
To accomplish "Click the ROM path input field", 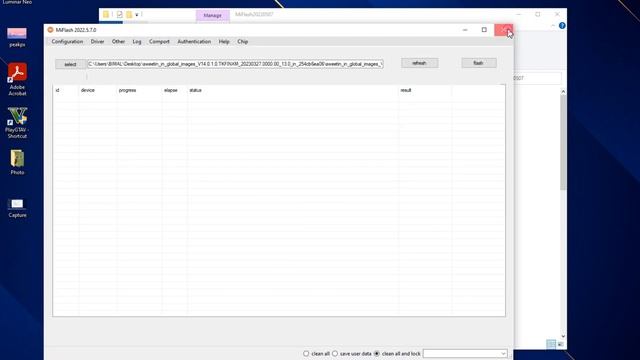I will (235, 64).
